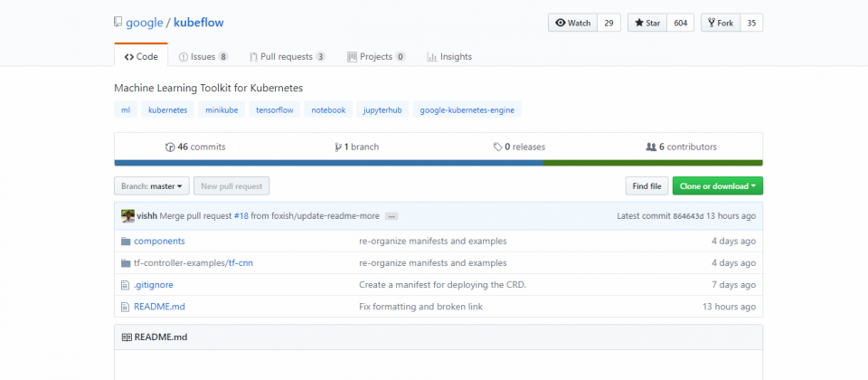Image resolution: width=868 pixels, height=380 pixels.
Task: Select the notebook topic tag
Action: pos(328,109)
